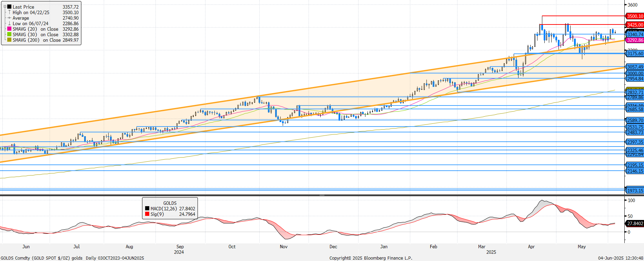Click the Jan label on time axis
Viewport: 644px width, 261px height.
[384, 247]
